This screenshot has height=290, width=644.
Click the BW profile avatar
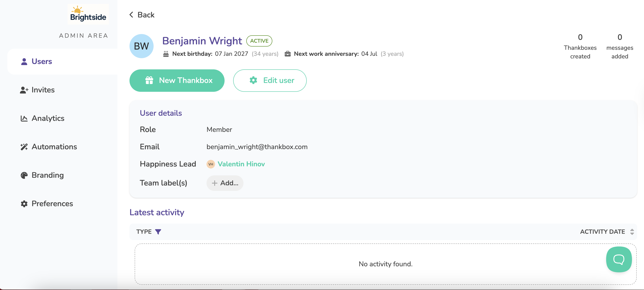141,46
